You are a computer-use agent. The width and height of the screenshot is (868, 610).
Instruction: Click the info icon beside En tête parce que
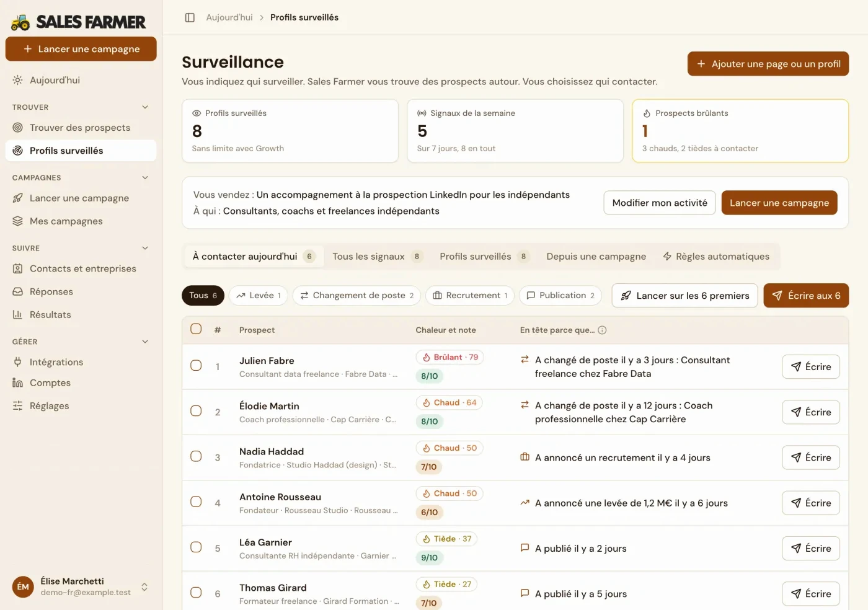(602, 330)
